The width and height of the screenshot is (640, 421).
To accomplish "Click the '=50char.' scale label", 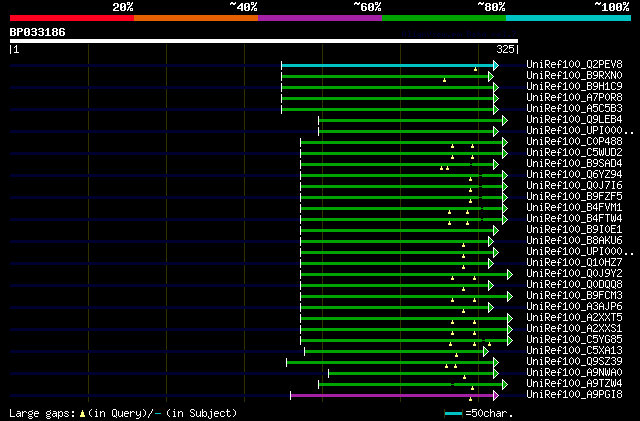I will point(489,413).
